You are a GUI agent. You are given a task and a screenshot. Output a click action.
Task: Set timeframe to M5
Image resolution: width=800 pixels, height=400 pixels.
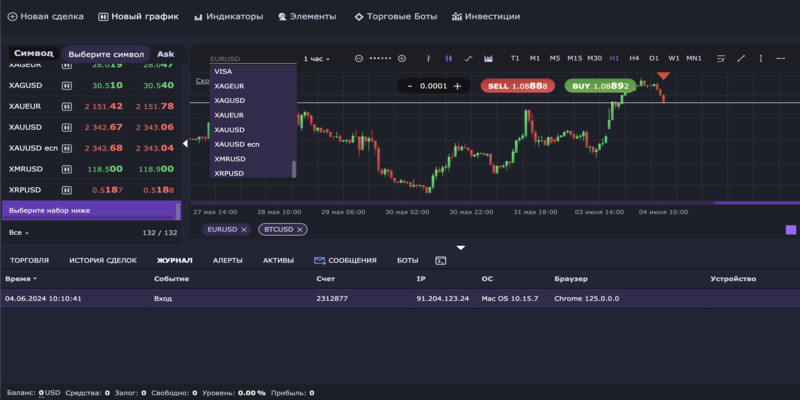(555, 59)
